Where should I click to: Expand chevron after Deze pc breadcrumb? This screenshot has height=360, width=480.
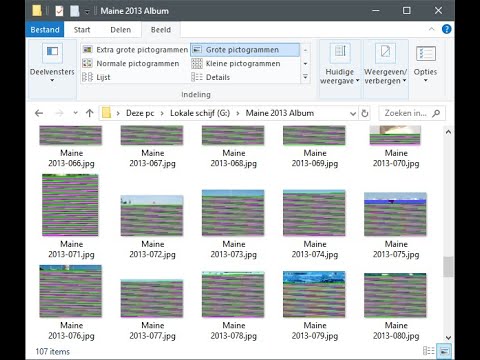click(162, 113)
